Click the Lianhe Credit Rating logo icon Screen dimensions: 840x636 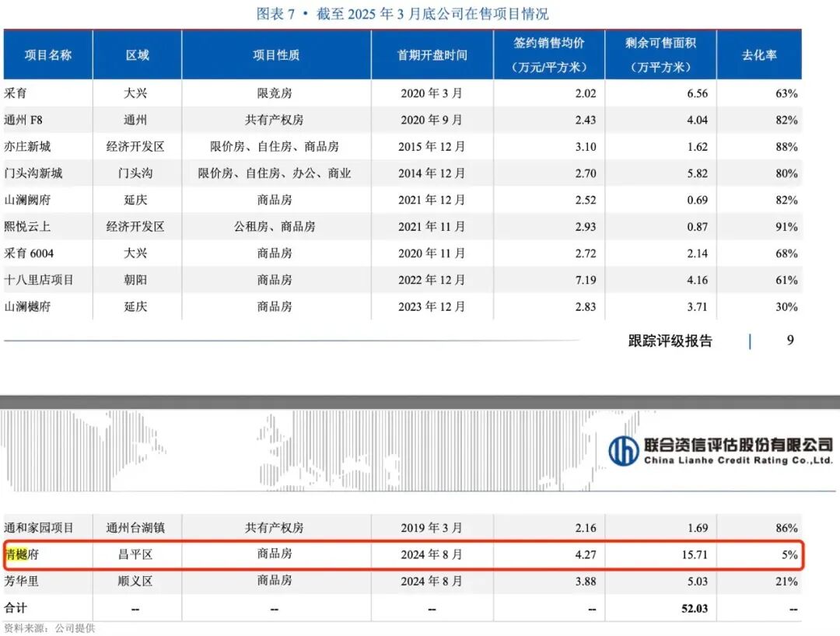pos(623,451)
